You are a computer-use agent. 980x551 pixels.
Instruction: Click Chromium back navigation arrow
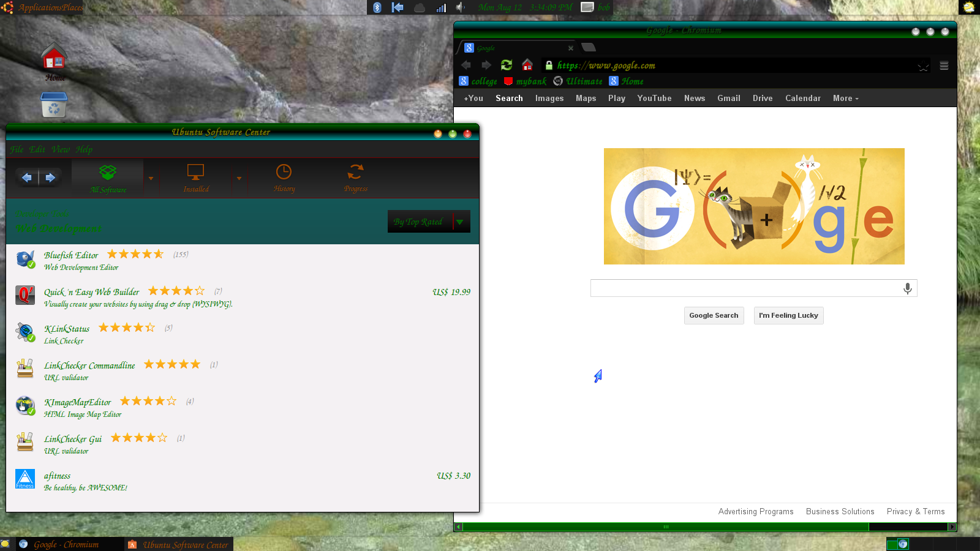point(466,65)
